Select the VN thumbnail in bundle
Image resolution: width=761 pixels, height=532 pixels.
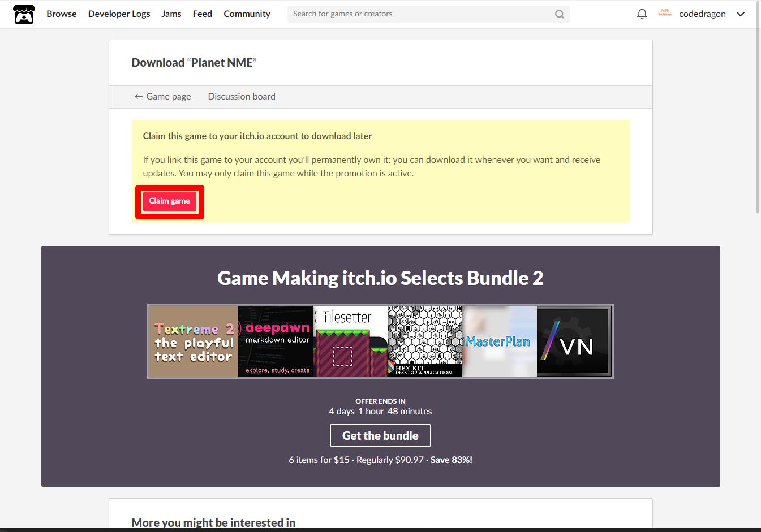pyautogui.click(x=574, y=341)
